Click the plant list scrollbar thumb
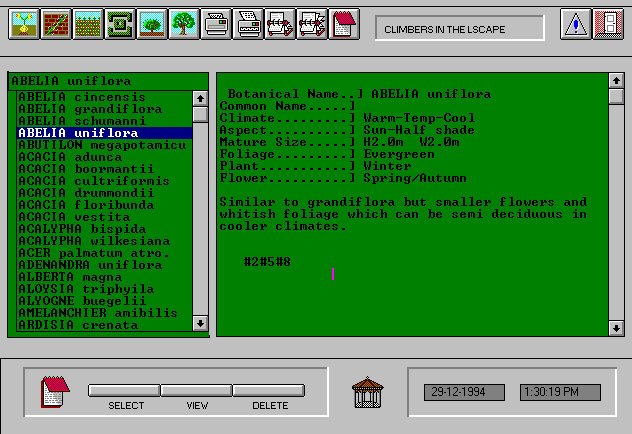The width and height of the screenshot is (632, 434). point(200,114)
